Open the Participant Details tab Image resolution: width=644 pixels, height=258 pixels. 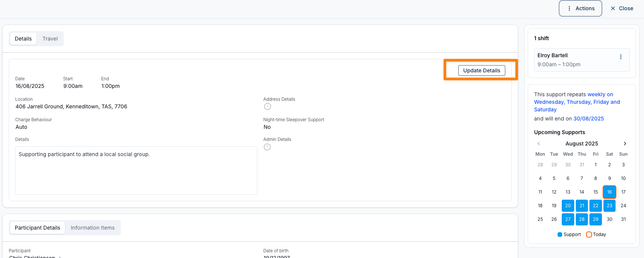38,228
